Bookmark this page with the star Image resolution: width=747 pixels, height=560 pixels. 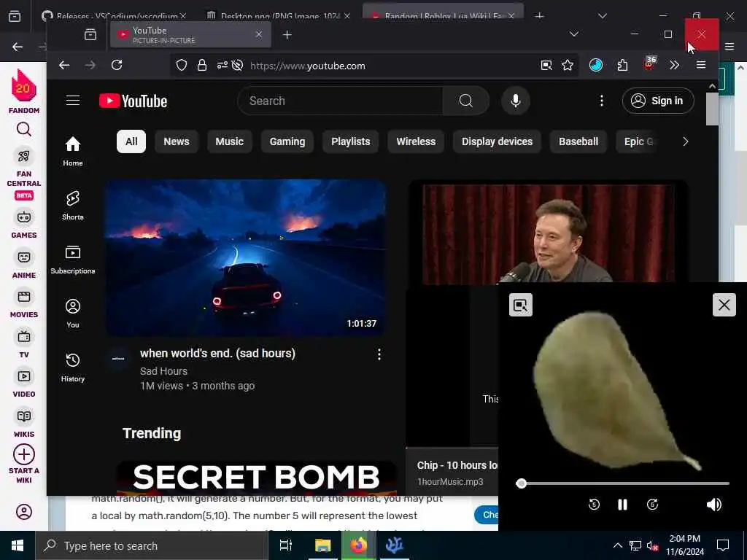(x=568, y=65)
